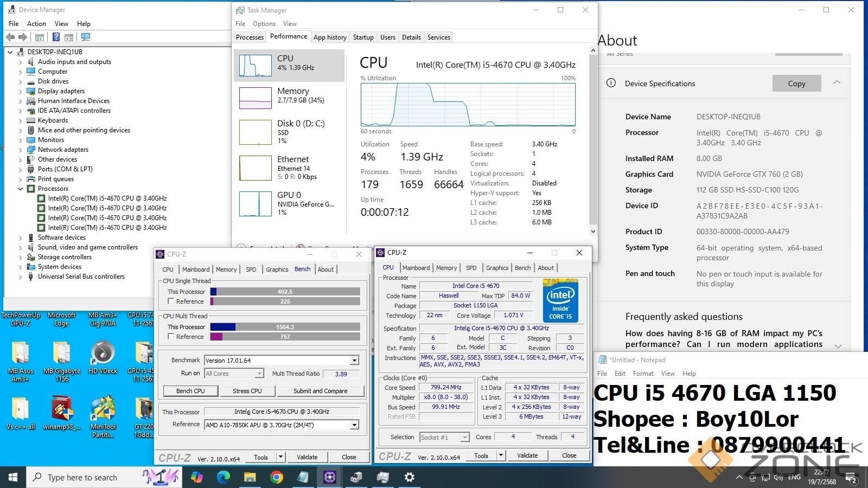The image size is (868, 488).
Task: Click the Stress CPU button
Action: click(x=247, y=391)
